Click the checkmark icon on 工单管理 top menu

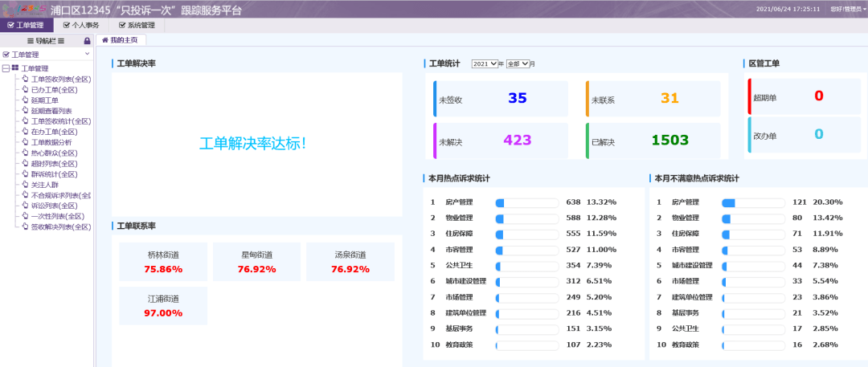tap(10, 25)
